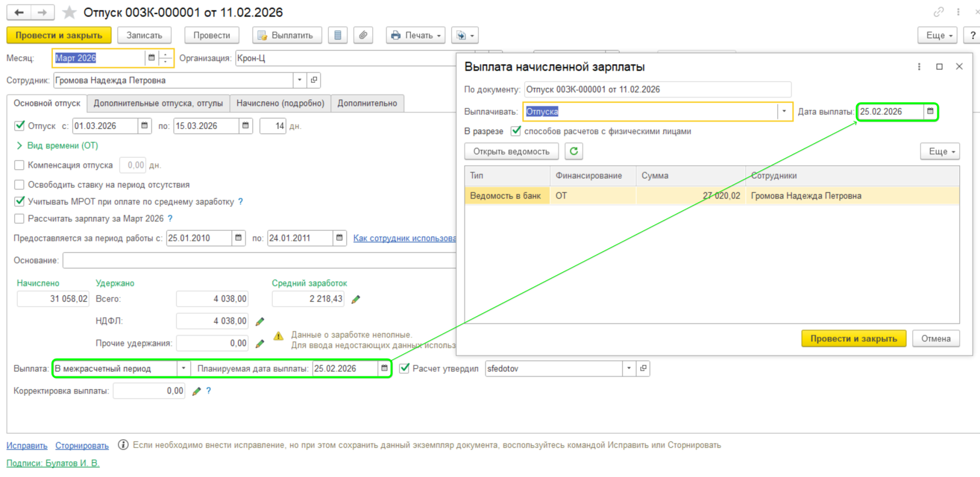Uncheck Расчет утвердил checkbox

point(404,368)
